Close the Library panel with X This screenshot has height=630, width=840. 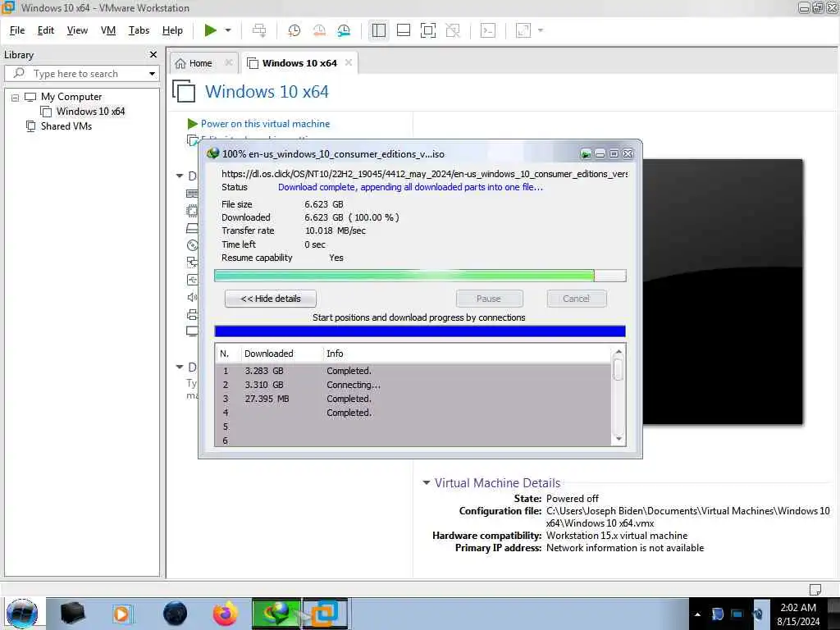point(153,55)
